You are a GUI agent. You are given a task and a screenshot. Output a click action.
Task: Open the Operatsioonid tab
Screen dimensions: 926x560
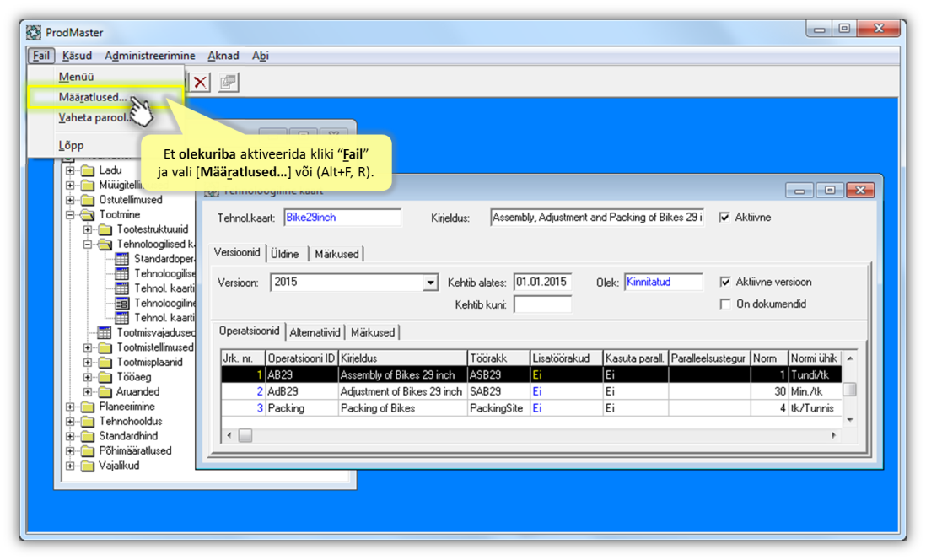[x=249, y=331]
